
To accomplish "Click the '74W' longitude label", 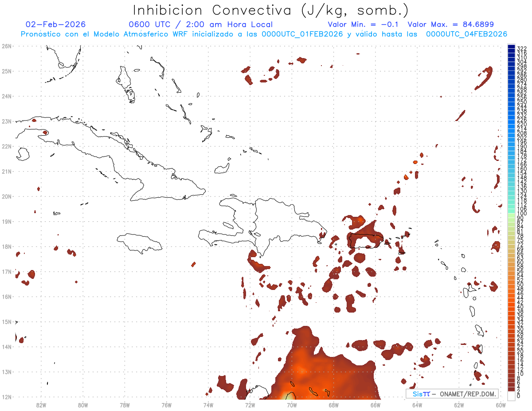I will click(x=208, y=405).
